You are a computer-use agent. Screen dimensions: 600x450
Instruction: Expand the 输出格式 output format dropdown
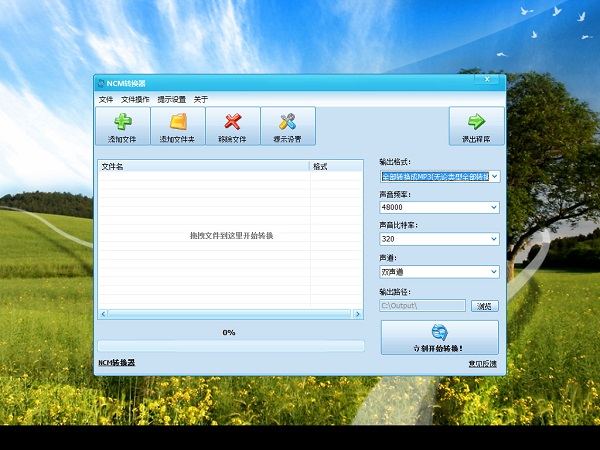[x=494, y=176]
